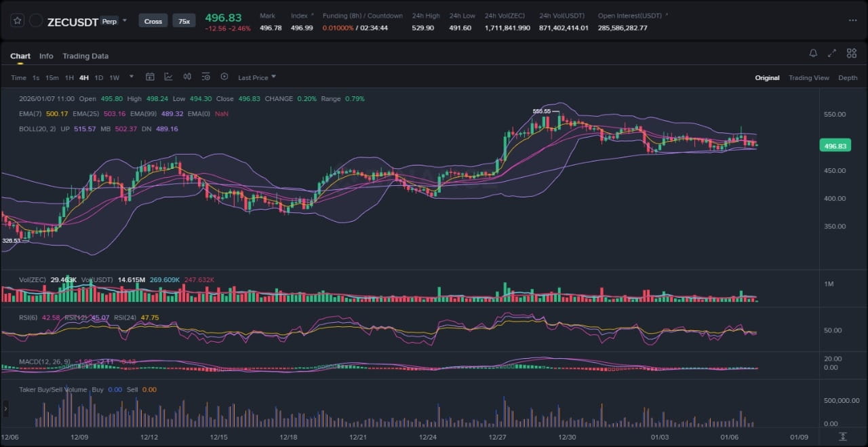Switch chart mode to Trading View
Viewport: 868px width, 447px height.
[808, 78]
